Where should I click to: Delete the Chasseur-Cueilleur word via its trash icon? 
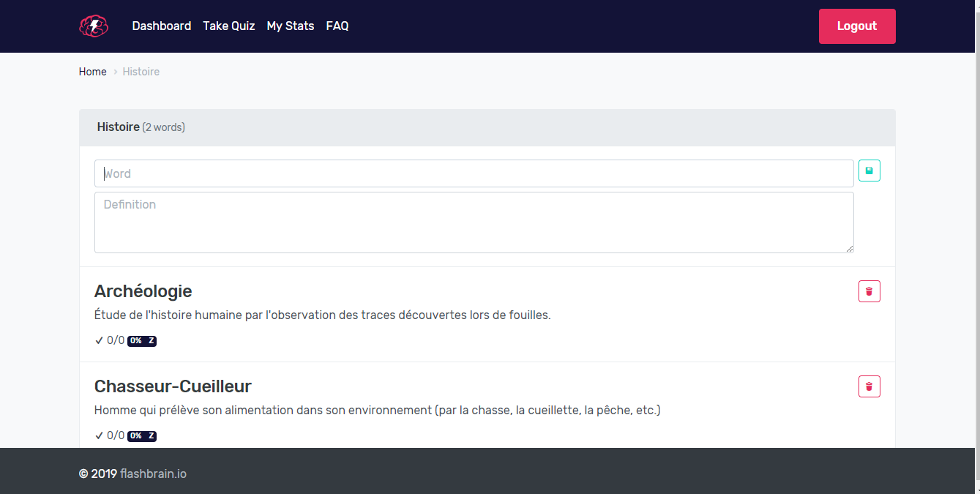tap(869, 386)
